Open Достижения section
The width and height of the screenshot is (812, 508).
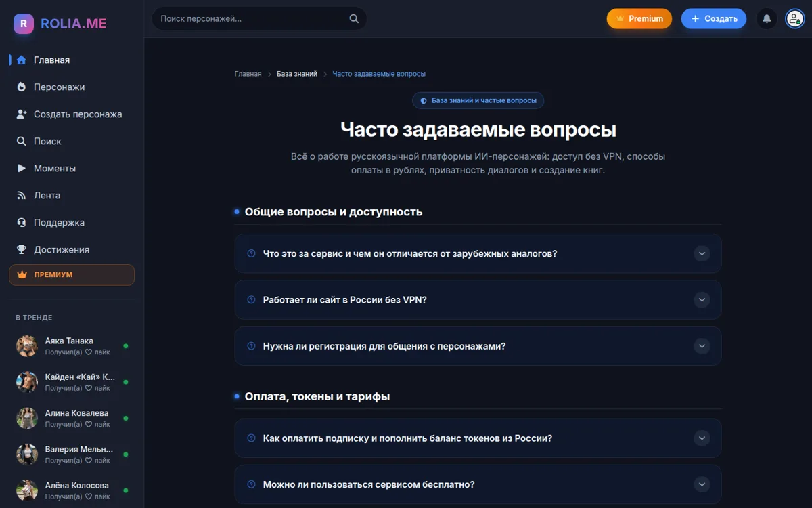(72, 249)
